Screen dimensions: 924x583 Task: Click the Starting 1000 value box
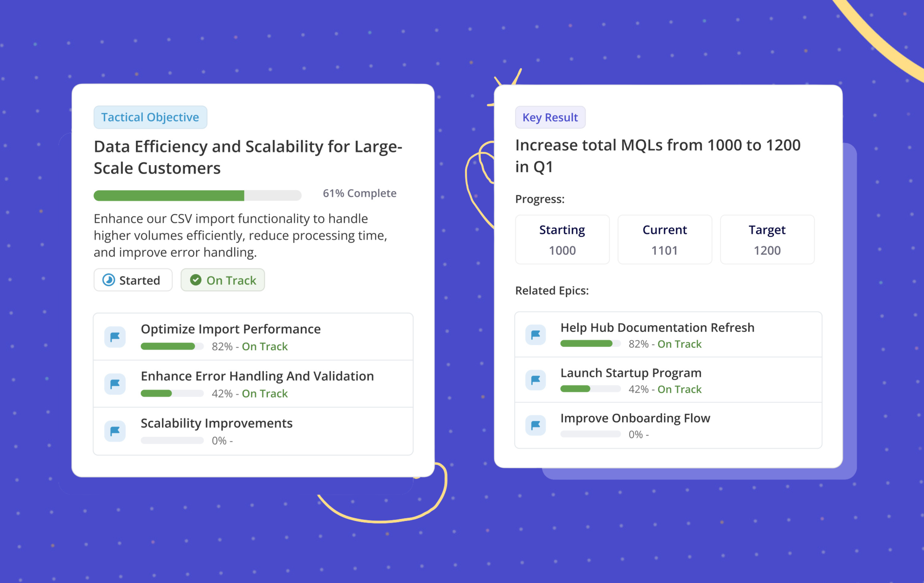(562, 239)
